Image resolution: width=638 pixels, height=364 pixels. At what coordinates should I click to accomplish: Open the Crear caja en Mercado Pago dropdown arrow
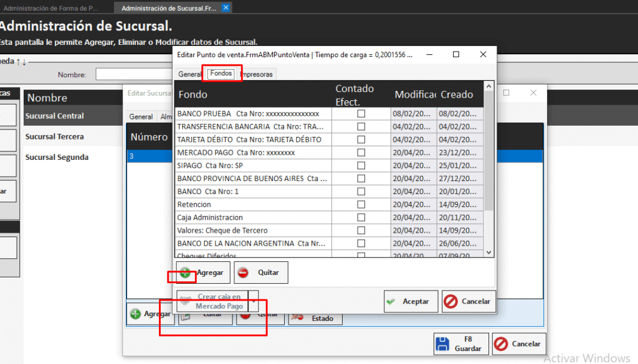pyautogui.click(x=253, y=301)
